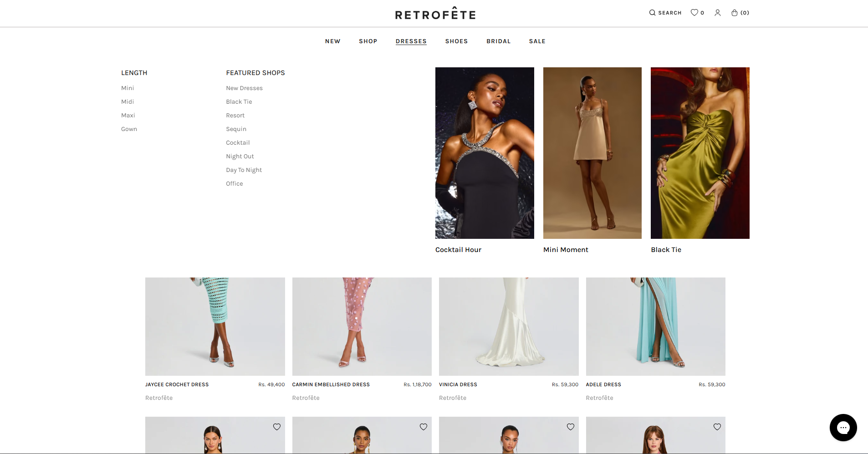Open the wishlist heart icon in header
The height and width of the screenshot is (454, 868).
click(x=694, y=13)
